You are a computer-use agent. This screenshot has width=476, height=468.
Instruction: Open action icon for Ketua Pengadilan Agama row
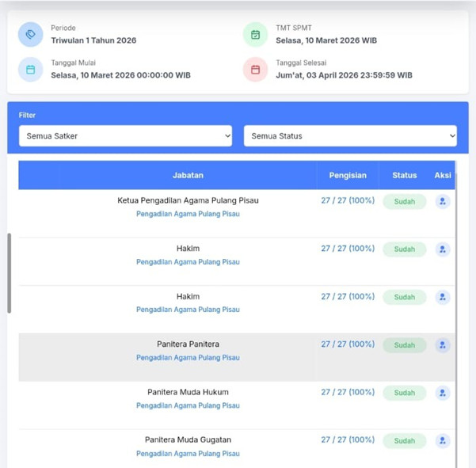point(442,202)
